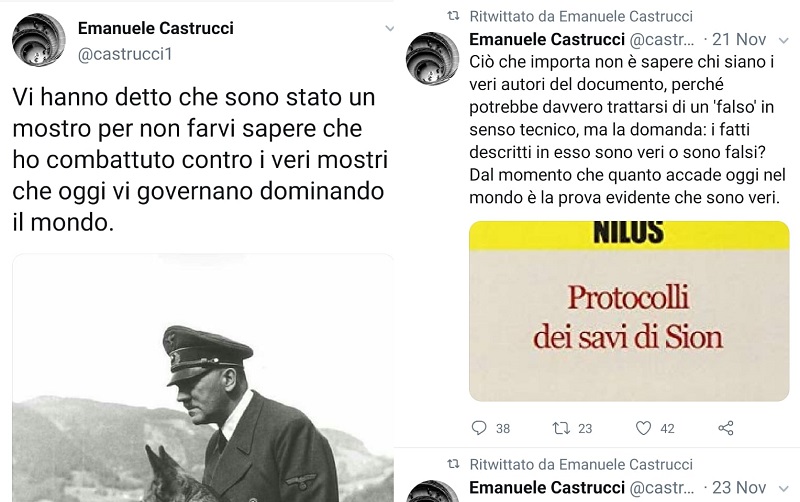Open the 23 Nov timestamp link
Image resolution: width=800 pixels, height=502 pixels.
tap(739, 488)
